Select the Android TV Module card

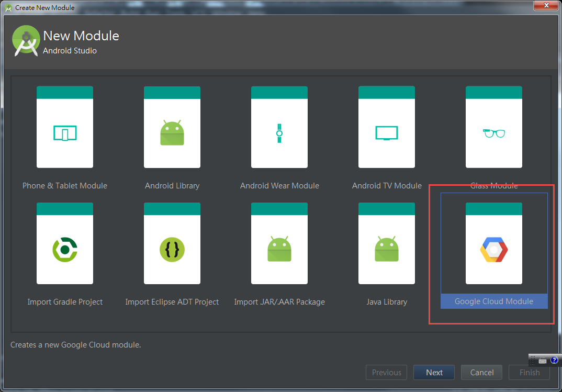386,127
